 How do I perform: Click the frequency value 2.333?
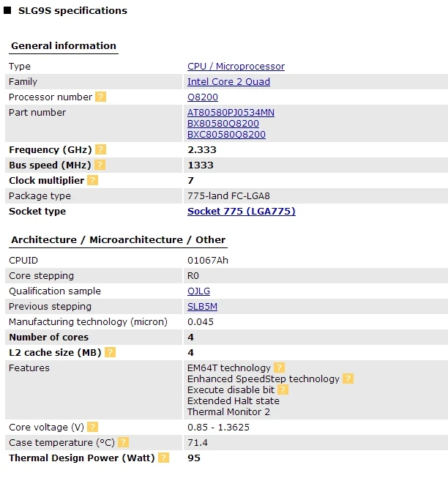click(202, 149)
